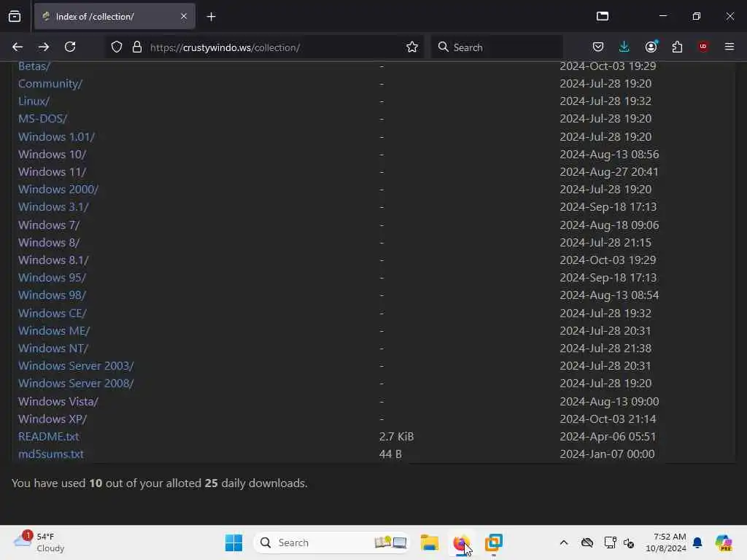Open the Windows 8.1/ folder link
The height and width of the screenshot is (560, 747).
tap(53, 260)
